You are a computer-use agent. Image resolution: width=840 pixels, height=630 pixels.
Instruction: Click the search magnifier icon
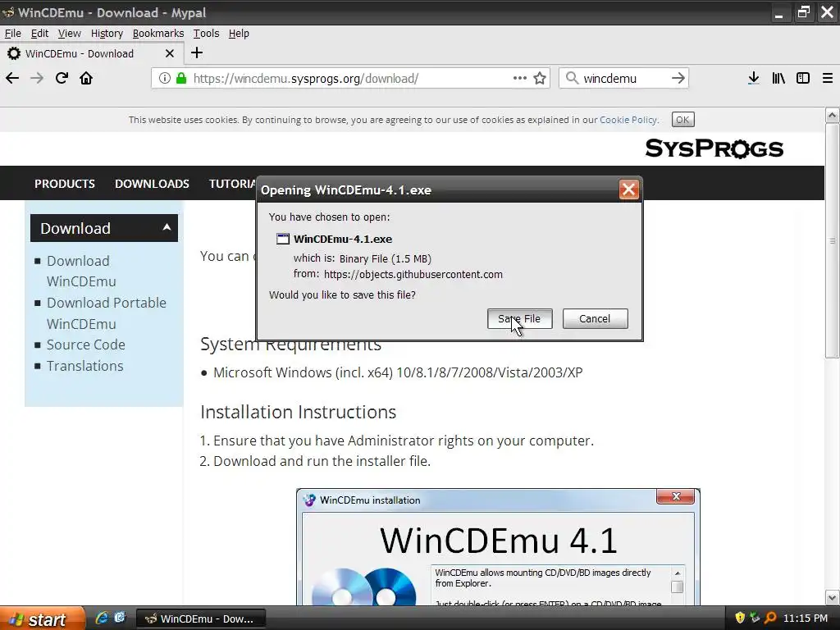pos(572,78)
